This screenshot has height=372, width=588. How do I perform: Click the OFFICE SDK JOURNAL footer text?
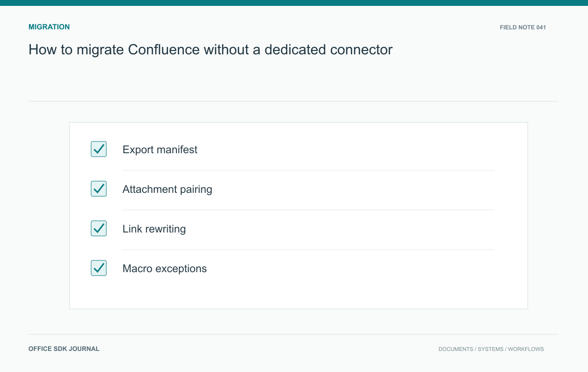64,349
